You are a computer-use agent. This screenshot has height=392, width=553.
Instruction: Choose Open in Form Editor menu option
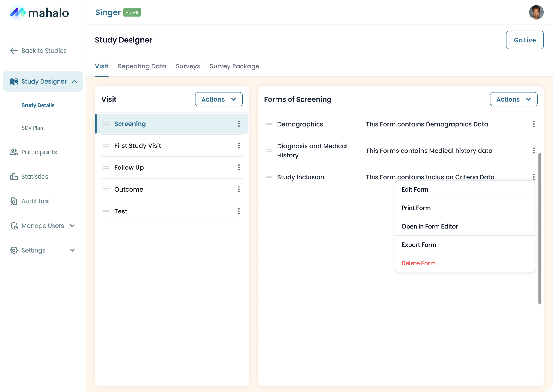(429, 226)
